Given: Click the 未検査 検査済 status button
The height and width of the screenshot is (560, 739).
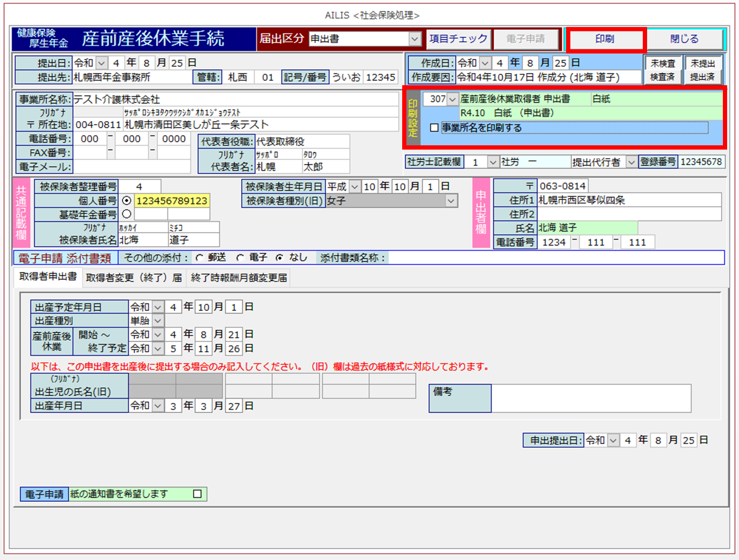Looking at the screenshot, I should click(x=662, y=70).
